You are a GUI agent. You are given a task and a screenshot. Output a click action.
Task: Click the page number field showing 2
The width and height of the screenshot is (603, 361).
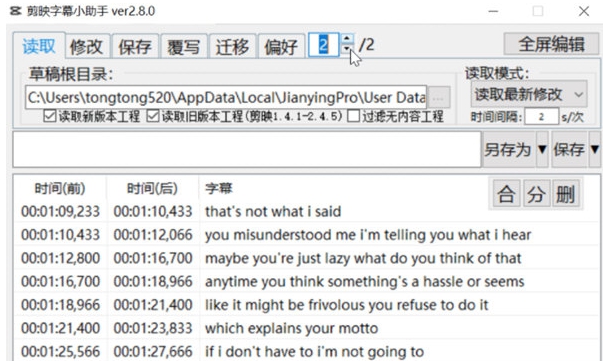pyautogui.click(x=324, y=45)
